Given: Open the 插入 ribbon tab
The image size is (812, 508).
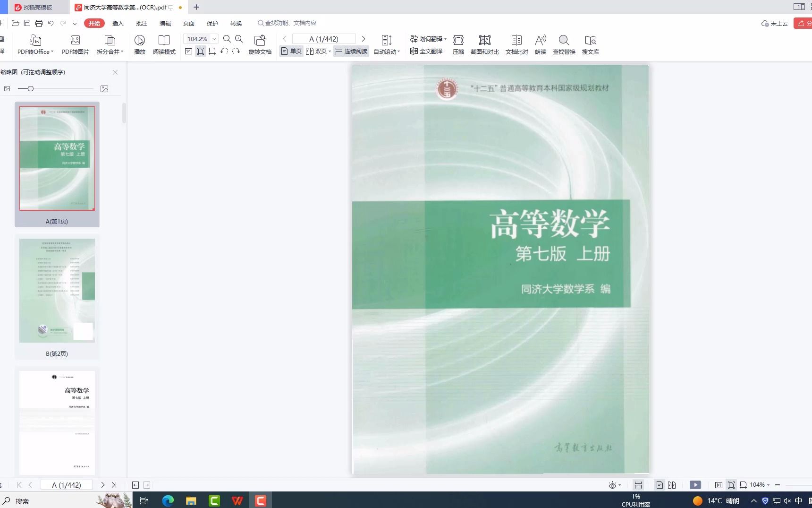Looking at the screenshot, I should coord(118,23).
